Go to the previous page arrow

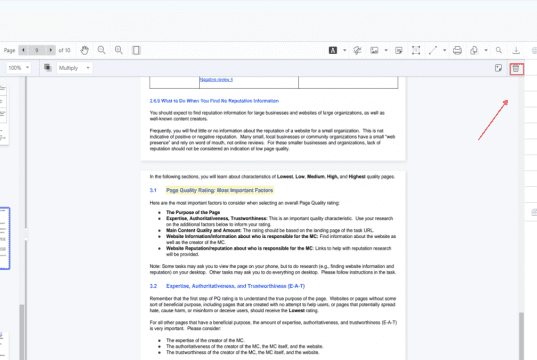pos(23,50)
